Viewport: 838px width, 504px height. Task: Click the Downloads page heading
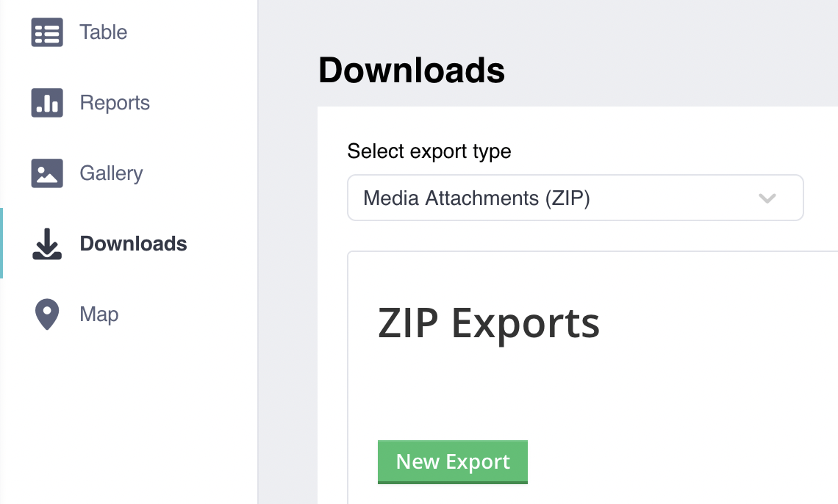[x=412, y=71]
